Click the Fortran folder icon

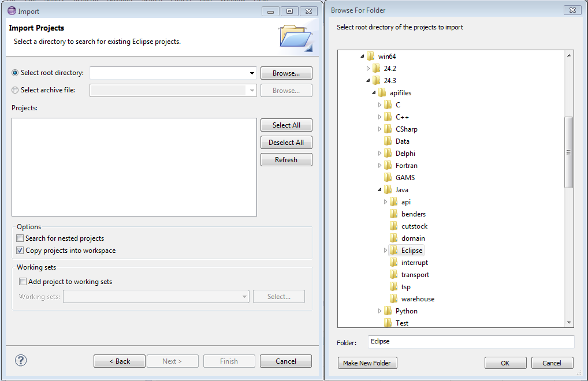point(388,166)
